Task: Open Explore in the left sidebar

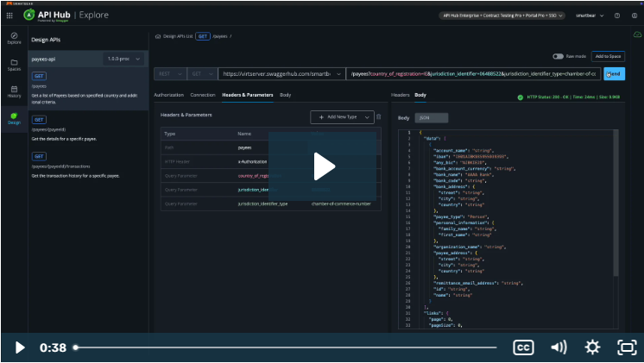Action: click(x=14, y=38)
